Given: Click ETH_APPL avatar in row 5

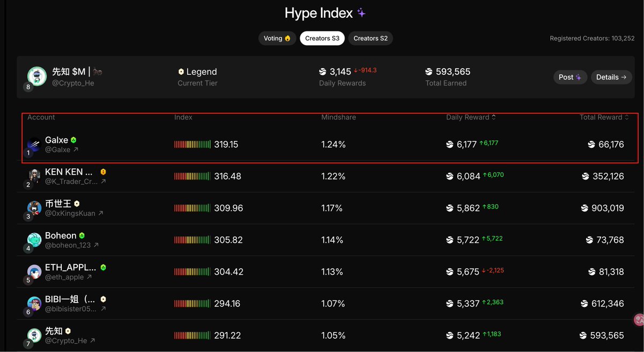Looking at the screenshot, I should (x=34, y=272).
